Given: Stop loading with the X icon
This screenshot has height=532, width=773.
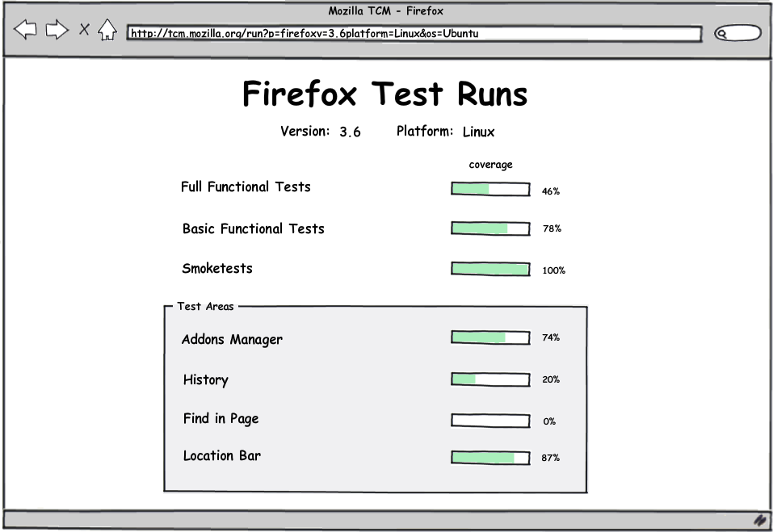Looking at the screenshot, I should (x=84, y=30).
